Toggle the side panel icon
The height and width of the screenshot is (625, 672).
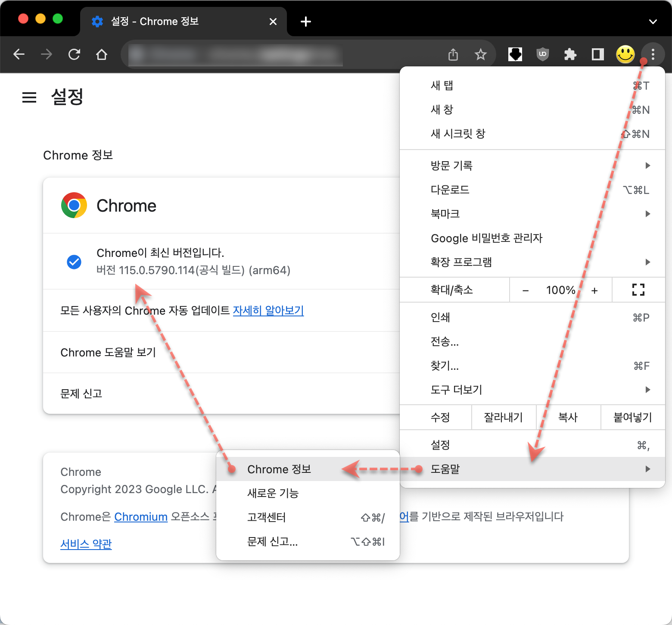coord(598,54)
